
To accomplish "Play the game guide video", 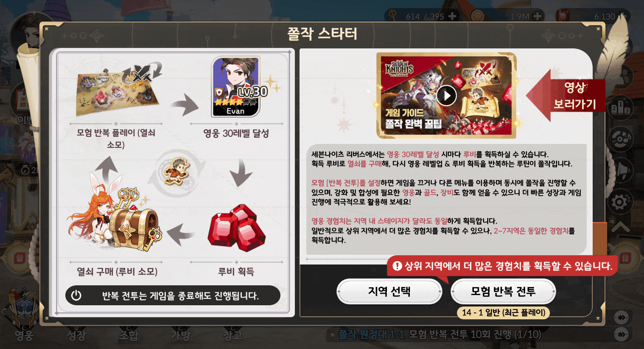I will point(446,96).
